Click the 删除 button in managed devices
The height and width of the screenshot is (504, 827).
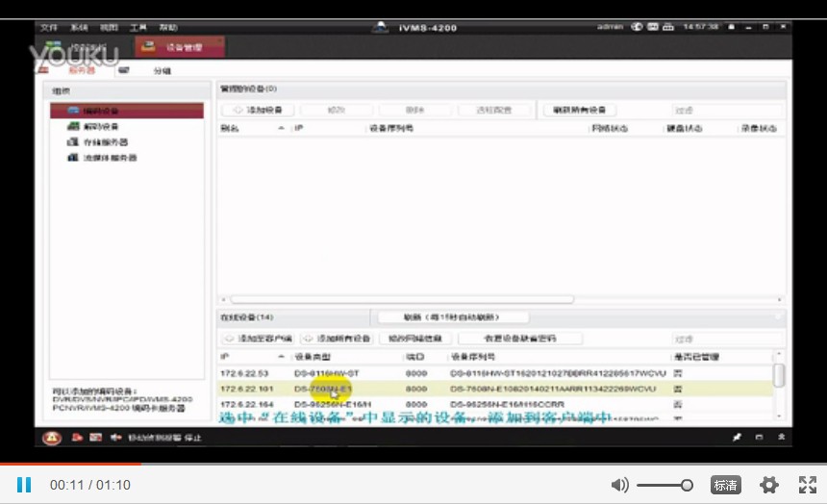pyautogui.click(x=414, y=110)
